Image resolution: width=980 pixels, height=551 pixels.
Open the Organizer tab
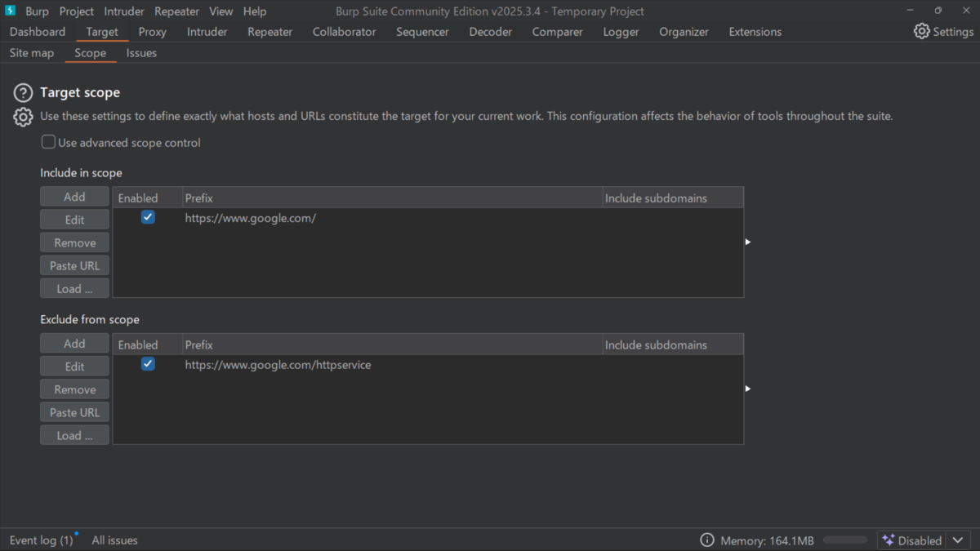point(684,32)
